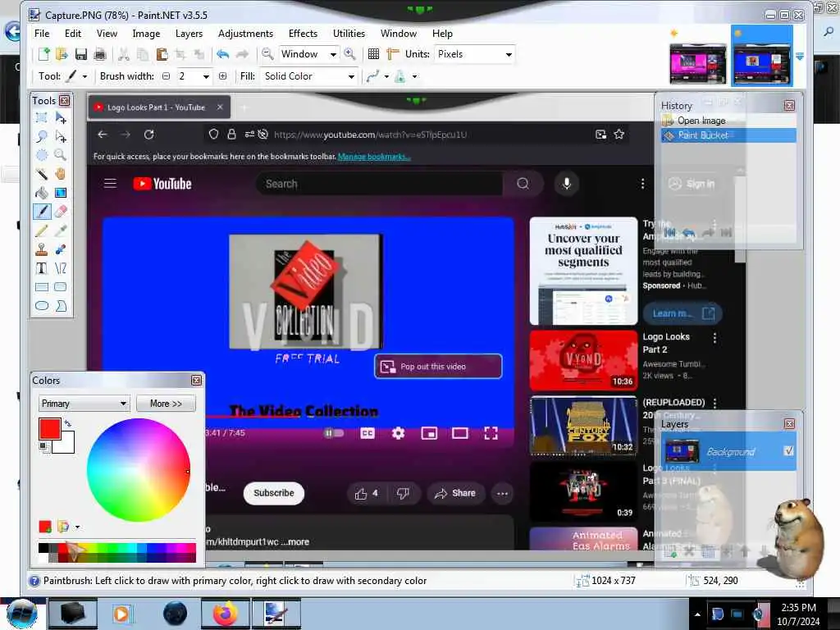Image resolution: width=840 pixels, height=630 pixels.
Task: Select the Lasso Select tool
Action: (x=42, y=137)
